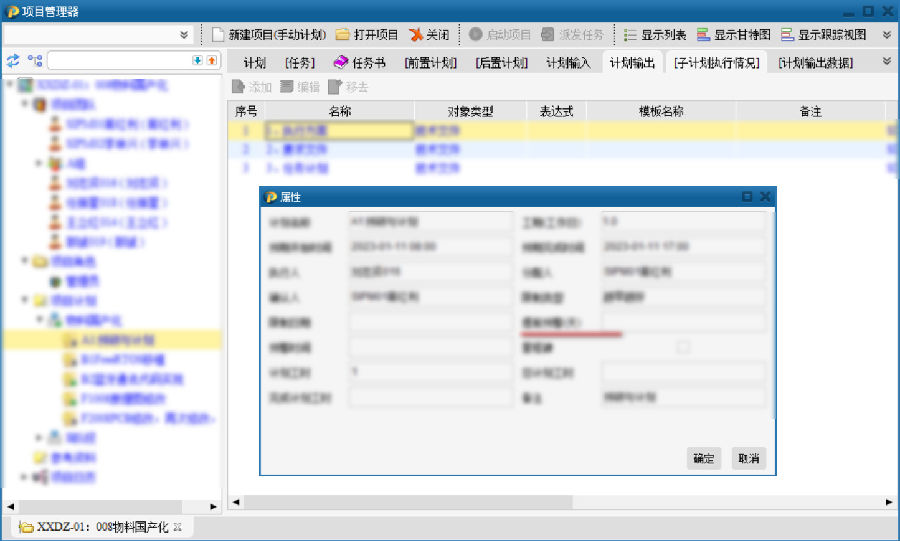Click 取消 to dismiss properties dialog
The image size is (900, 541).
[749, 459]
